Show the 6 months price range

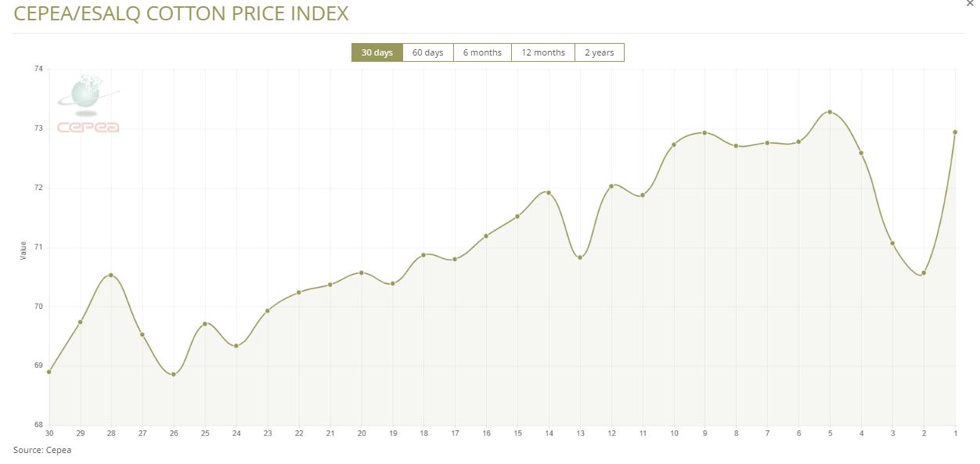482,52
